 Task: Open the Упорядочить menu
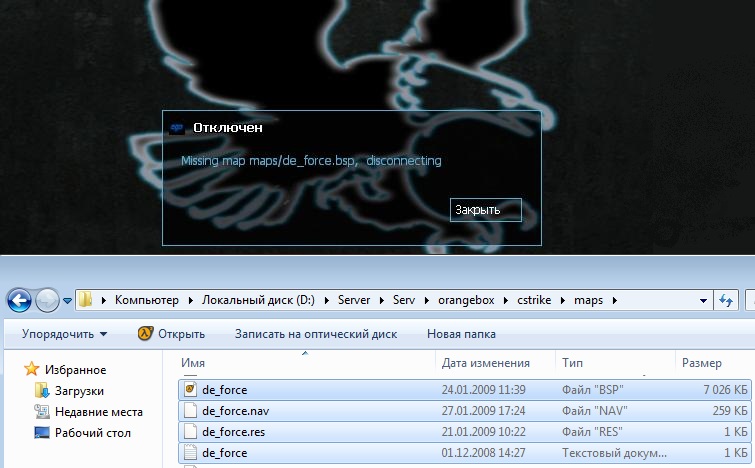pyautogui.click(x=64, y=334)
